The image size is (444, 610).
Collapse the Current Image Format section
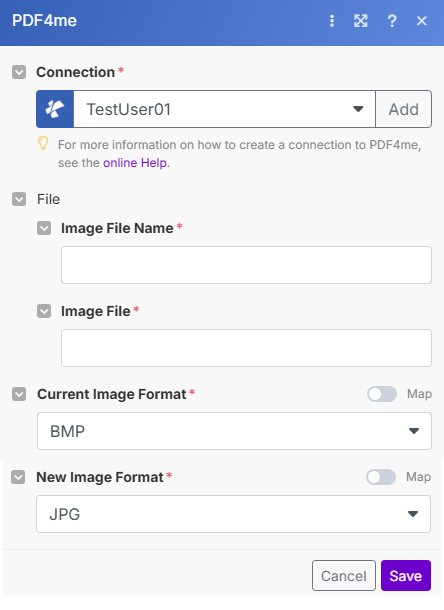point(19,394)
